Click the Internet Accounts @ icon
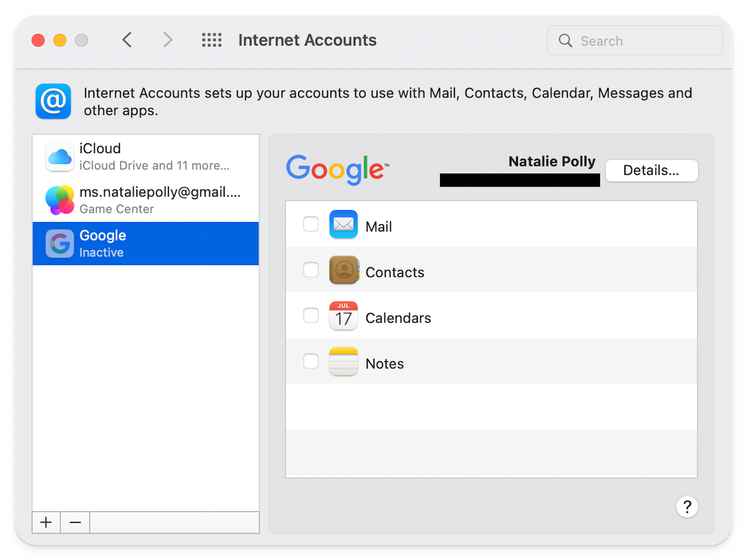 pyautogui.click(x=53, y=101)
